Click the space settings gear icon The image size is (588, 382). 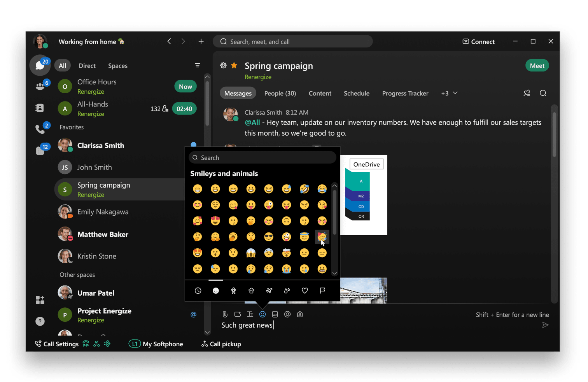pos(223,65)
